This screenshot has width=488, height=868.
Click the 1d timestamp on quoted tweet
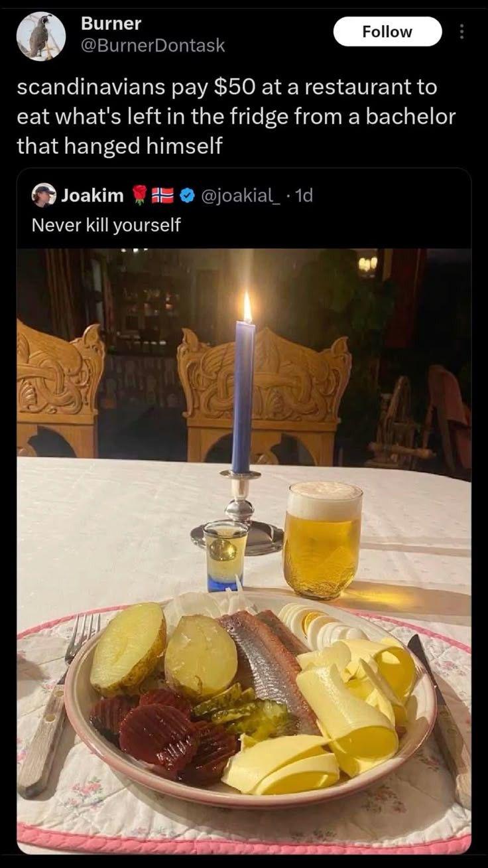(x=304, y=195)
